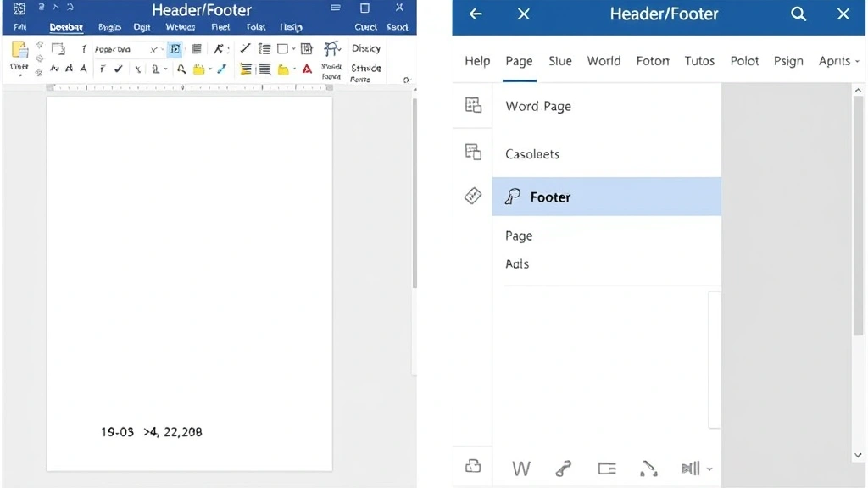Open the yellow highlight color picker
868x488 pixels.
coord(200,69)
